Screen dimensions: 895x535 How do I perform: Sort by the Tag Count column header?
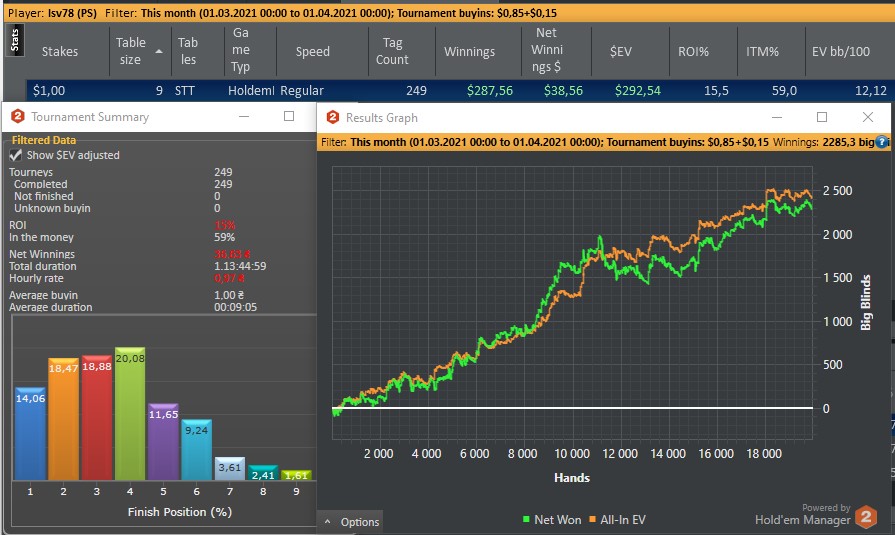392,51
